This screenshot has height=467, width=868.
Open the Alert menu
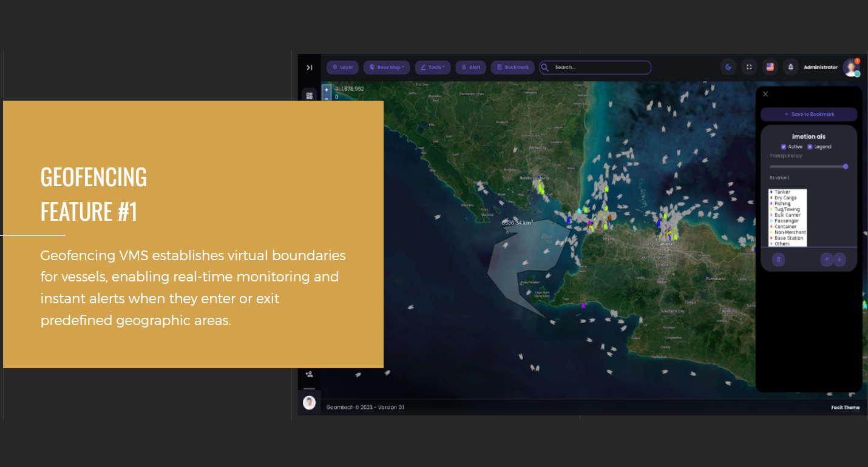470,67
